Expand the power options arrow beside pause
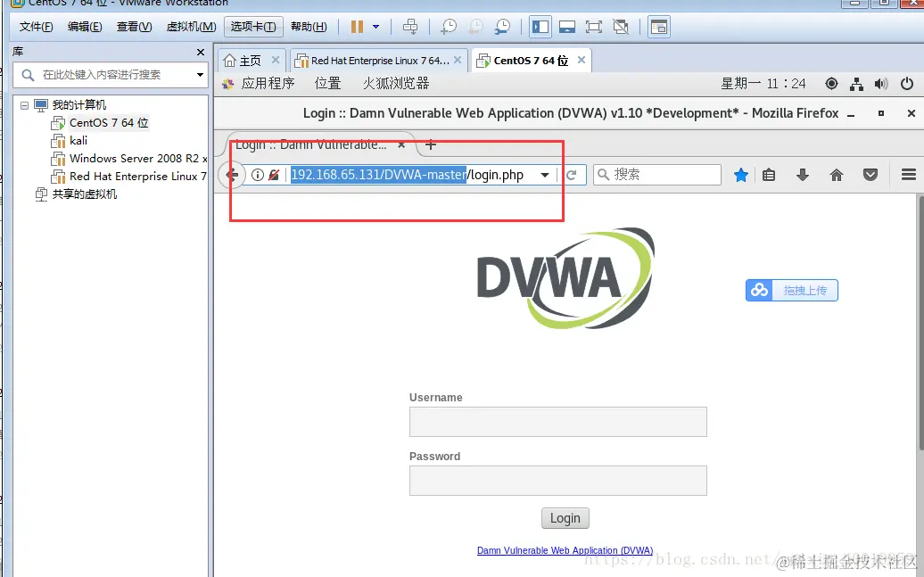 point(376,27)
